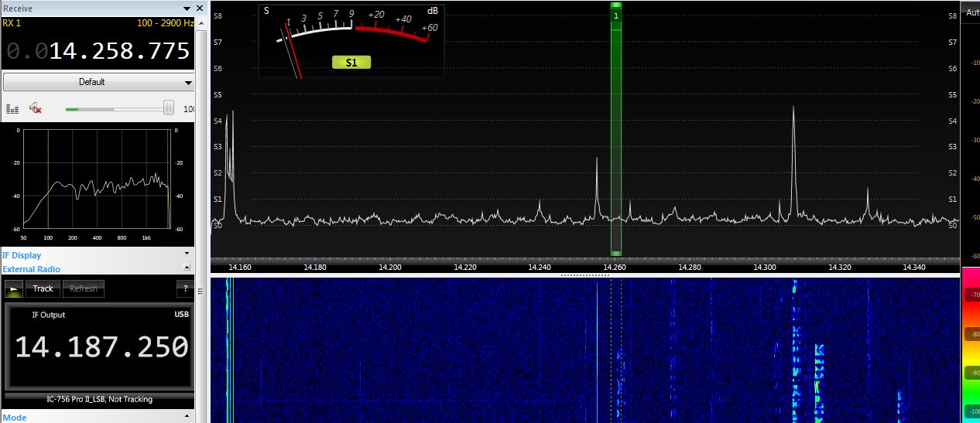Open the Receive panel options arrow
The width and height of the screenshot is (980, 423).
click(188, 9)
